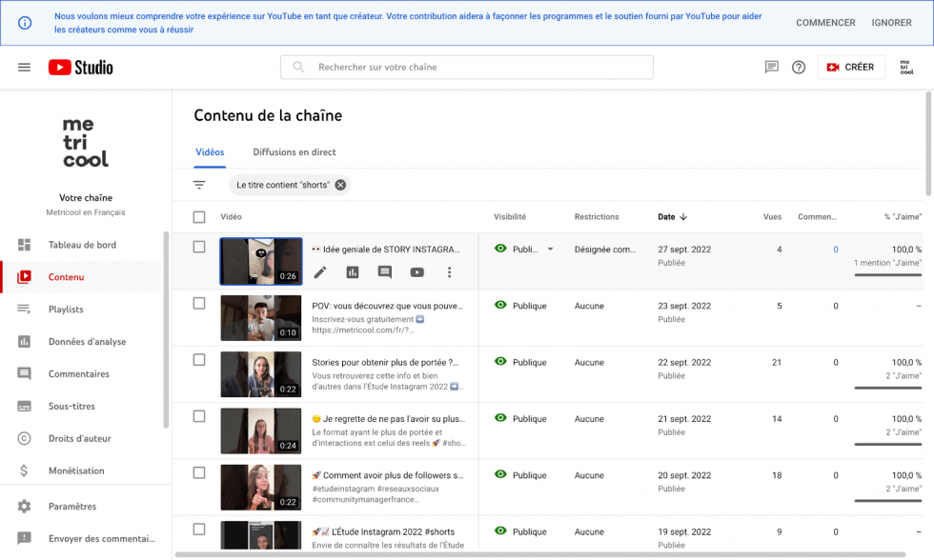This screenshot has height=560, width=934.
Task: Click the YouTube Studio logo
Action: point(80,68)
